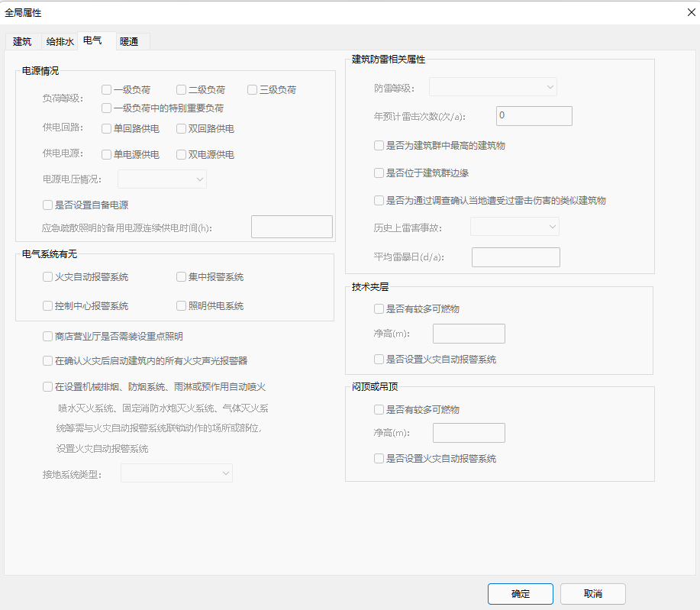Viewport: 700px width, 610px height.
Task: Toggle 是否设置自备电源 checkbox
Action: pyautogui.click(x=48, y=205)
